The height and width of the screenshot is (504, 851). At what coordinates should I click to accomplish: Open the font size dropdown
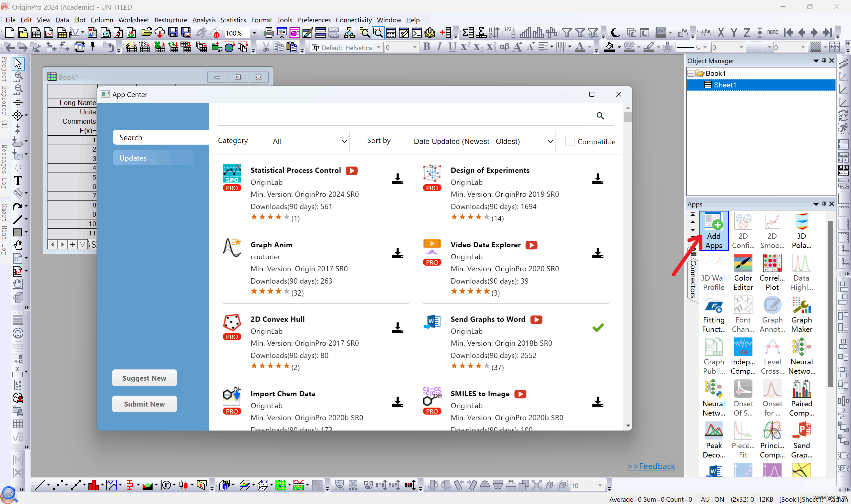[x=414, y=47]
